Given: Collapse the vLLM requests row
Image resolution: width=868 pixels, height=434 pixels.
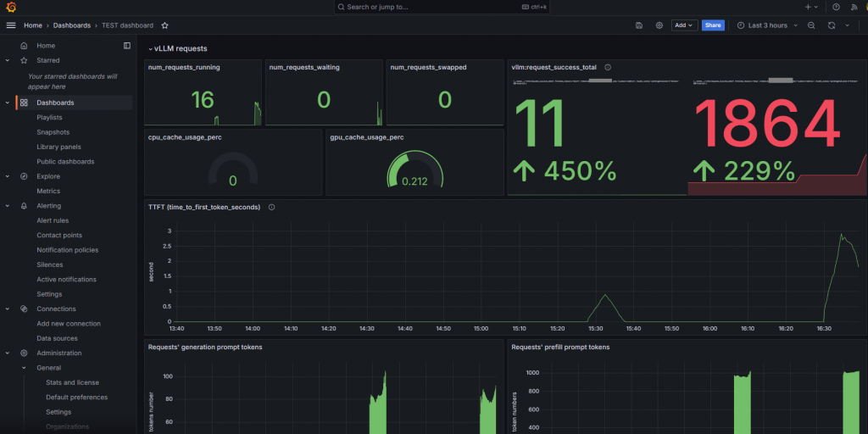Looking at the screenshot, I should (149, 48).
